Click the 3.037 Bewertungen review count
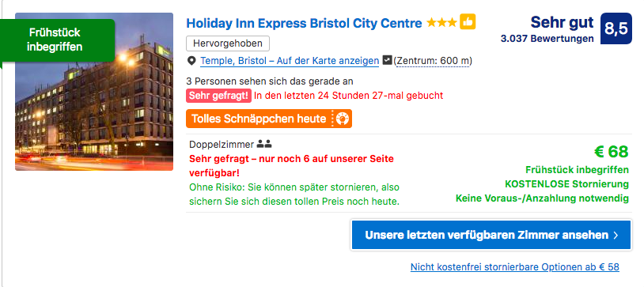Image resolution: width=644 pixels, height=287 pixels. (x=547, y=39)
